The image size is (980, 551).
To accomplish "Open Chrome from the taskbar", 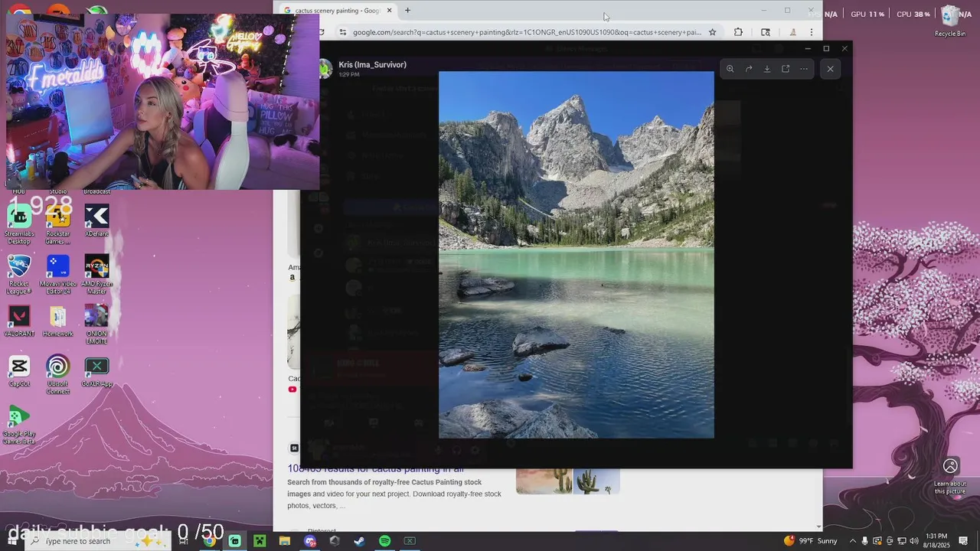I will point(209,541).
